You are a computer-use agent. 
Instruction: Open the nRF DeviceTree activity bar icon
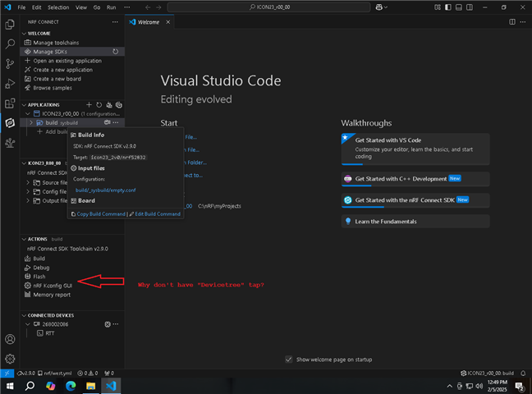pos(10,143)
